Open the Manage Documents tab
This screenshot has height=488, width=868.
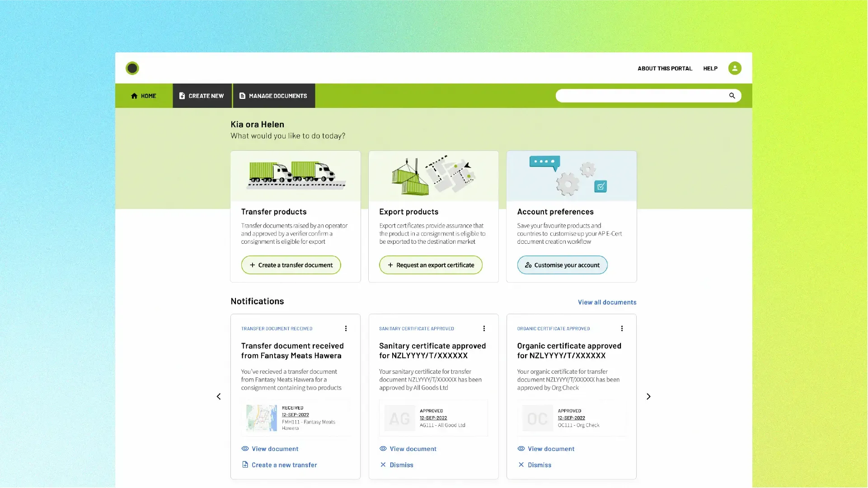(x=274, y=96)
